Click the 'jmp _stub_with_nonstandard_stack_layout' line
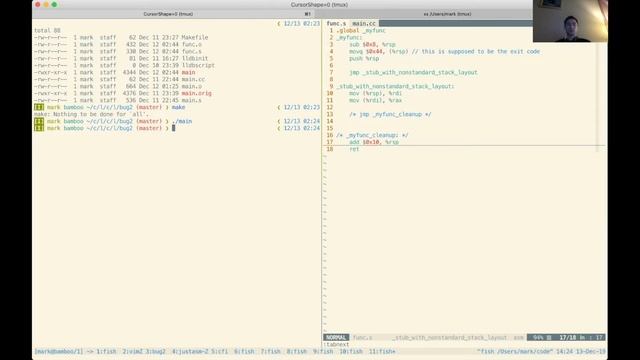 (x=413, y=72)
